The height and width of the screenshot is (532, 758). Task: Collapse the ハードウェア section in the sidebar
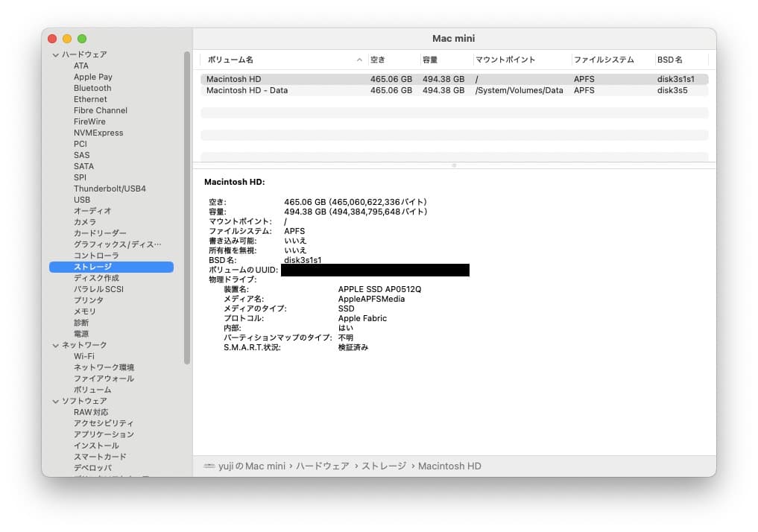56,54
